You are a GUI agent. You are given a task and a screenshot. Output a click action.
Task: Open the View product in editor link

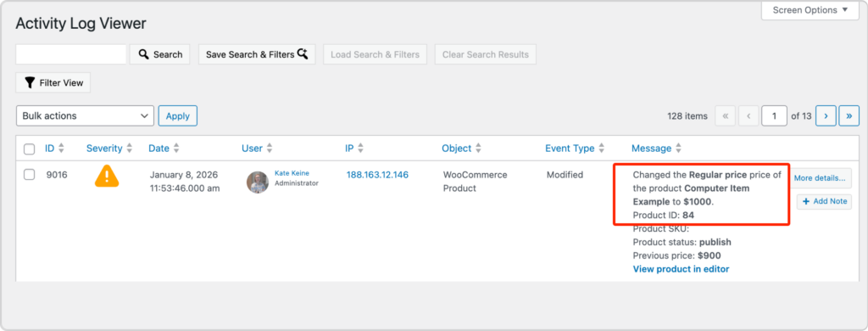[x=681, y=269]
